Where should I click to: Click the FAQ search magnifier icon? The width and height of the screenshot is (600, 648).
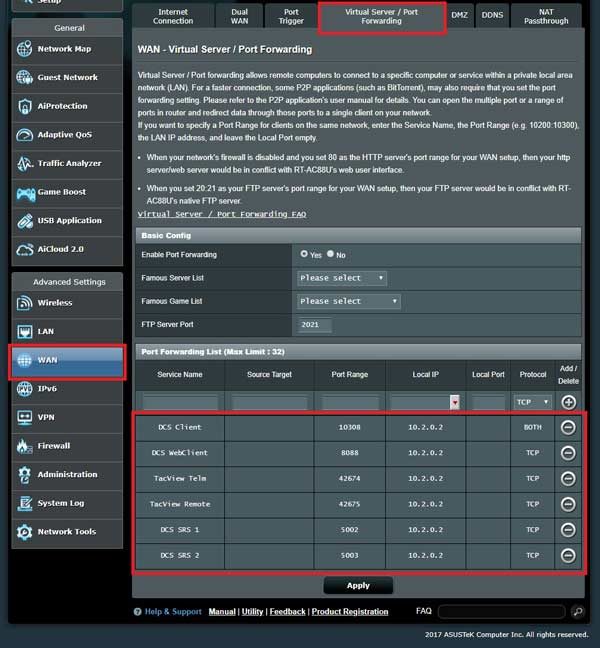577,611
